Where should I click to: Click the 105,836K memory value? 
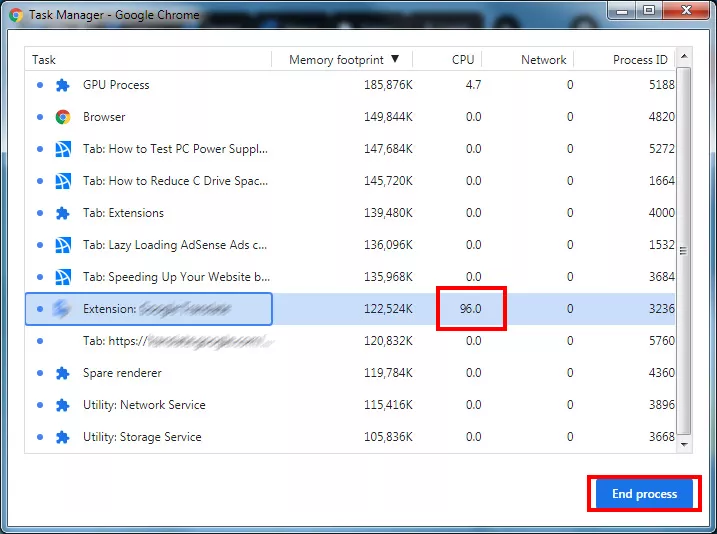388,437
